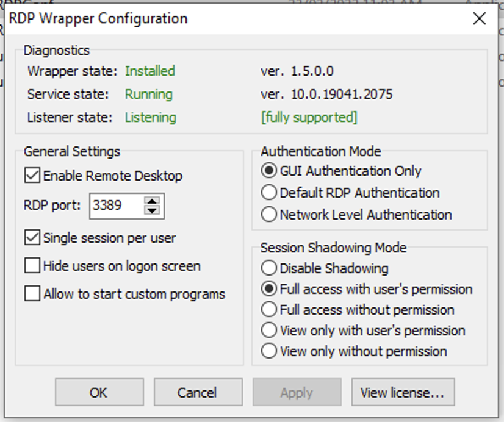This screenshot has height=422, width=504.
Task: Dismiss the dialog using Cancel
Action: pos(198,392)
